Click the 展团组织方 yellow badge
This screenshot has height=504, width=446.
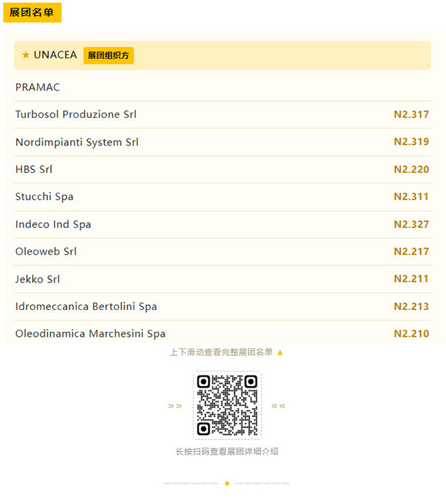point(108,56)
